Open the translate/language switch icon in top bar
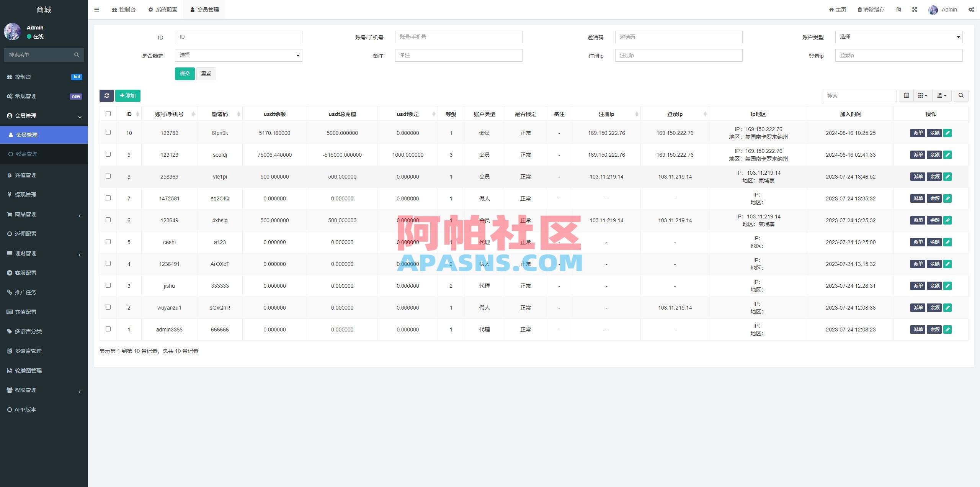Viewport: 980px width, 487px height. (899, 9)
